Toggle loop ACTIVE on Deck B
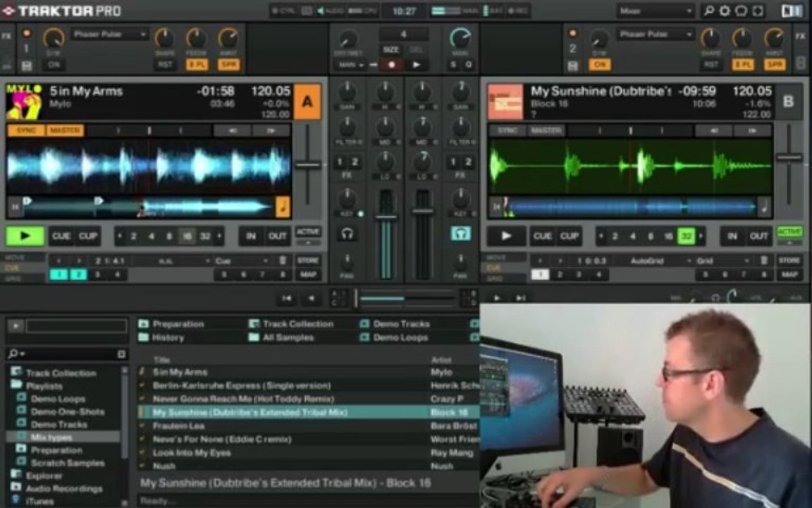812x508 pixels. point(789,231)
